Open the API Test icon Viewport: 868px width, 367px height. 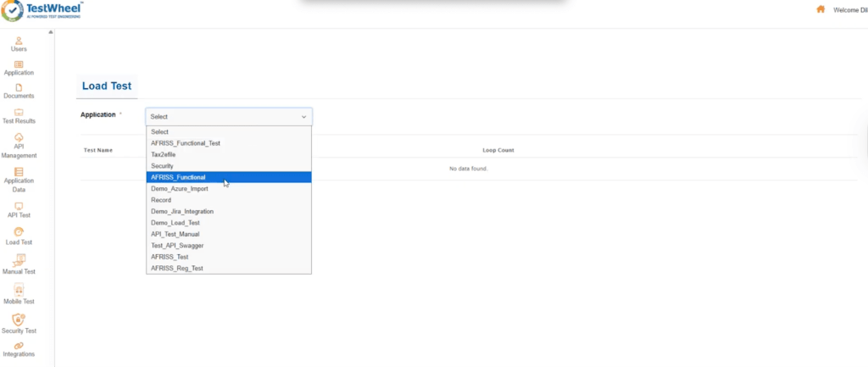19,206
